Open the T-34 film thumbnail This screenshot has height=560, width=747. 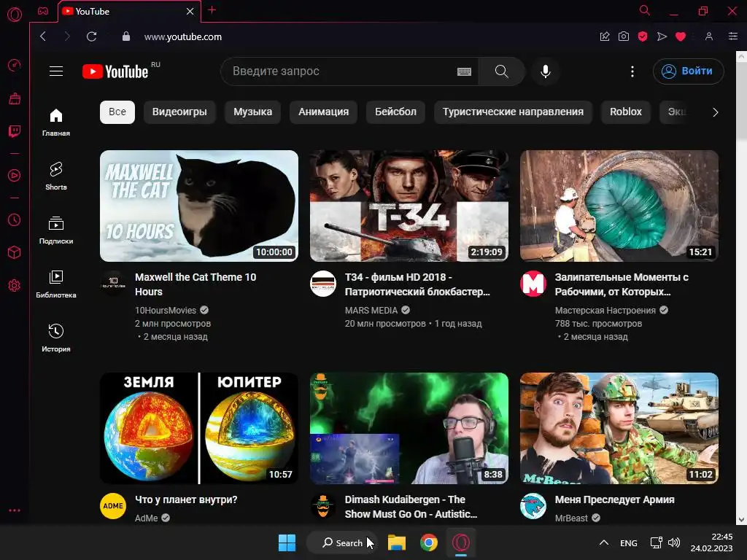click(x=409, y=206)
